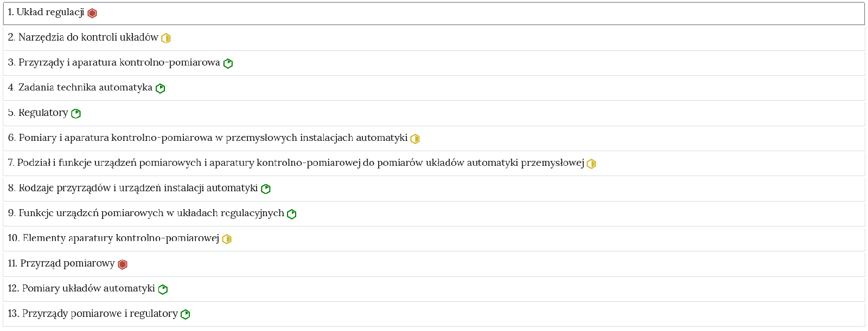The image size is (868, 331).
Task: Click the red icon beside Przyrząd pomiarowy
Action: [123, 264]
